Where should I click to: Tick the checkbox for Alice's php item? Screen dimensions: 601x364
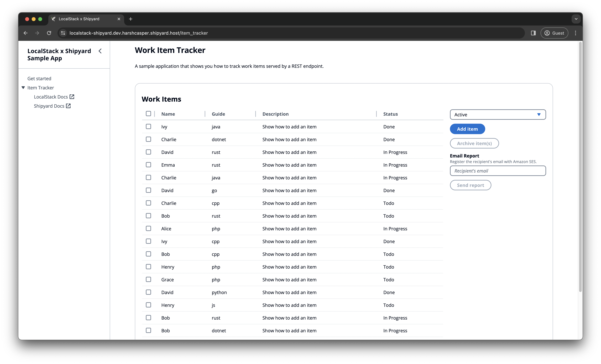coord(148,229)
